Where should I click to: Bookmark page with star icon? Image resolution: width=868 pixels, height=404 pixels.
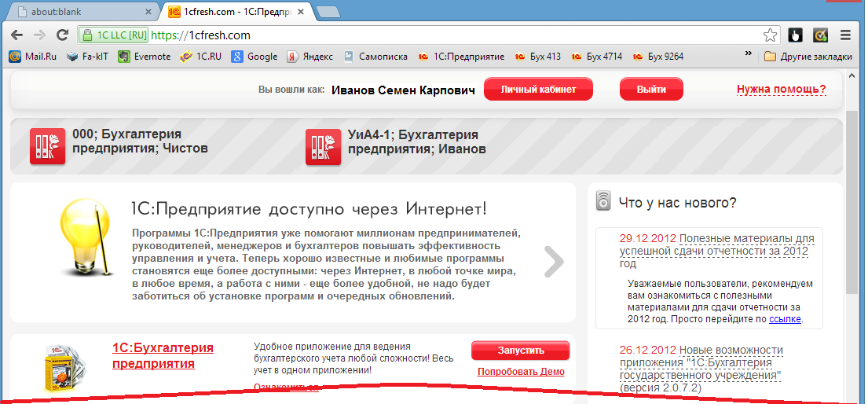tap(770, 35)
